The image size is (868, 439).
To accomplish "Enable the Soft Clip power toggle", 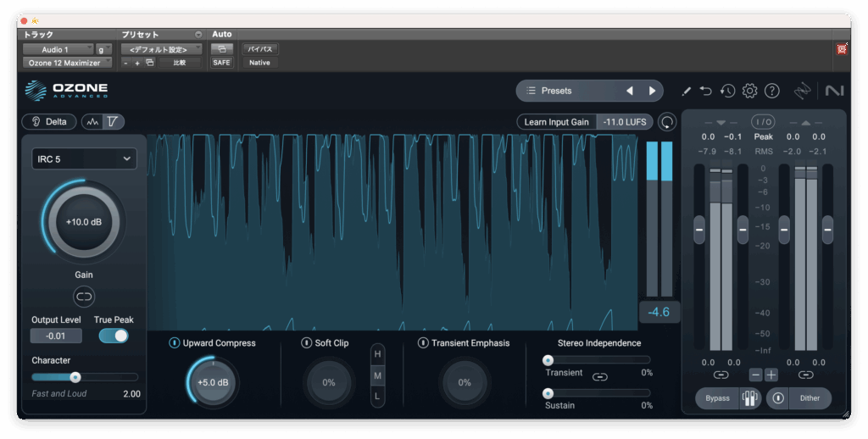I will coord(307,343).
